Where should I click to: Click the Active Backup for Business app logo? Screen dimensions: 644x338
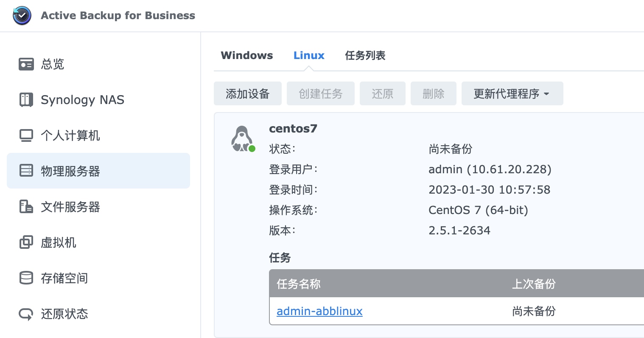(x=22, y=16)
